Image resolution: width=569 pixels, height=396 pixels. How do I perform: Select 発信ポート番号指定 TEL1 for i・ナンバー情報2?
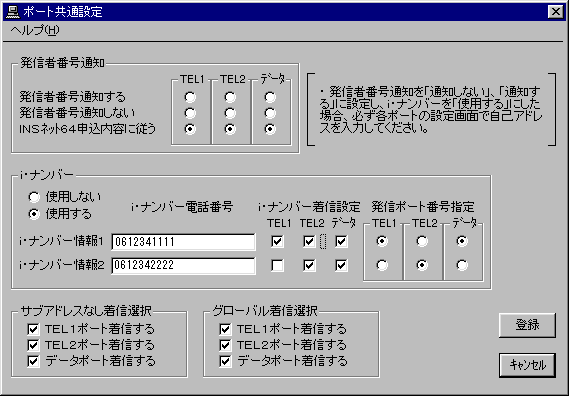382,265
